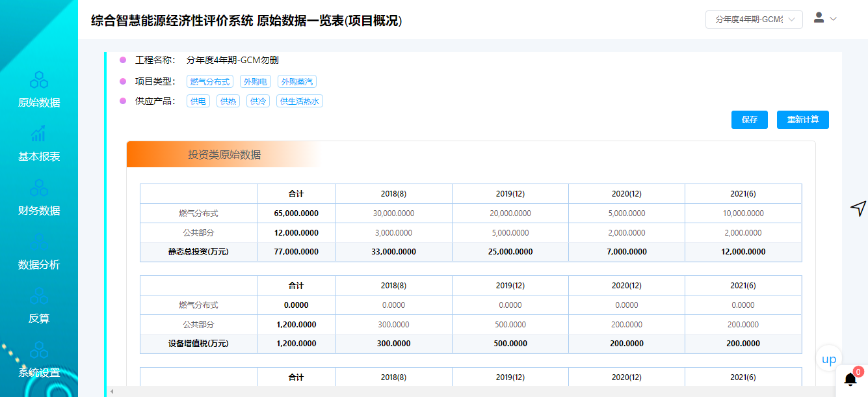Viewport: 868px width, 397px height.
Task: Toggle the 外购电 project type tag
Action: (x=256, y=82)
